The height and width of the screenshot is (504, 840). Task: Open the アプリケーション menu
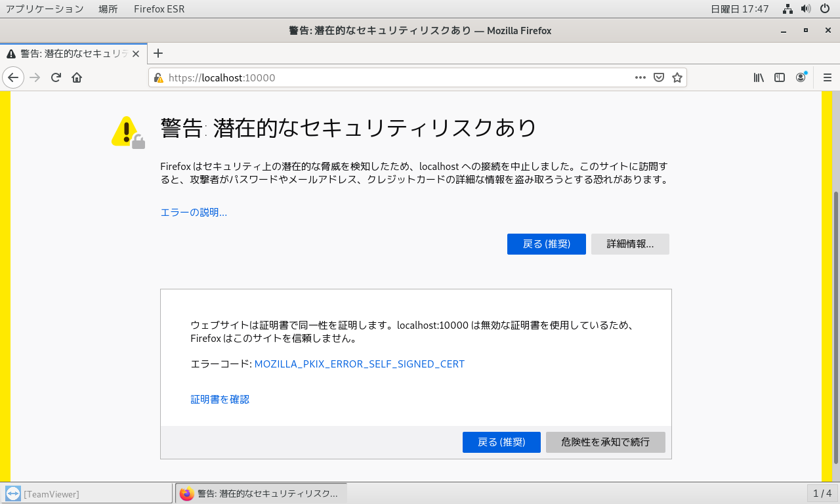pyautogui.click(x=45, y=9)
